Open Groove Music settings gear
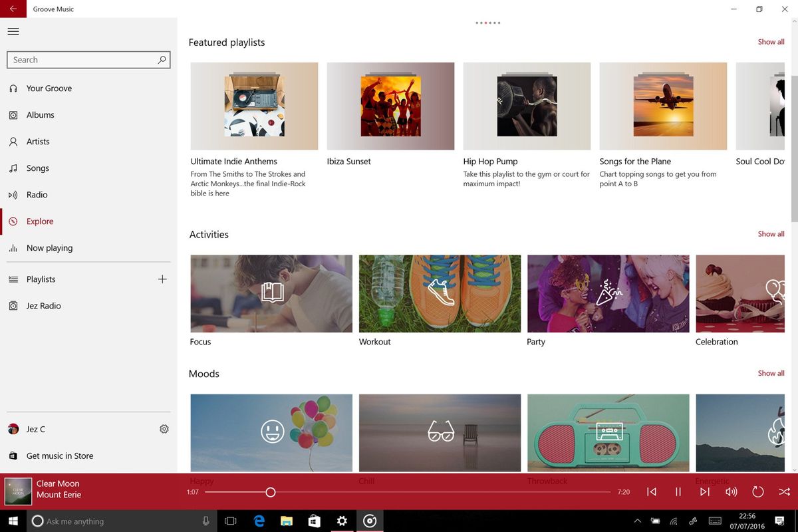 (x=164, y=429)
